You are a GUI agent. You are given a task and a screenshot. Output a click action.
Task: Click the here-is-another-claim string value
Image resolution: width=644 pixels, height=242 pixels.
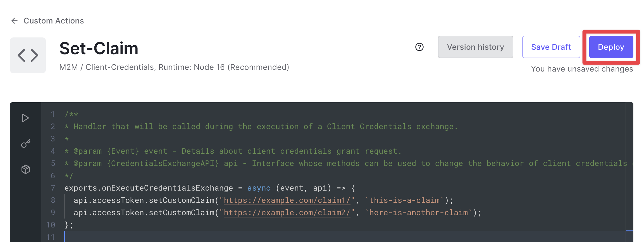418,213
